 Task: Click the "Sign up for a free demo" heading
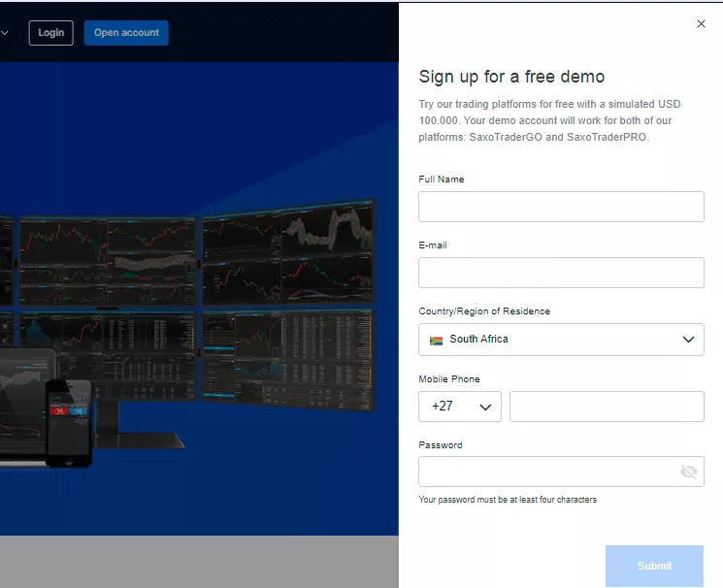[511, 77]
